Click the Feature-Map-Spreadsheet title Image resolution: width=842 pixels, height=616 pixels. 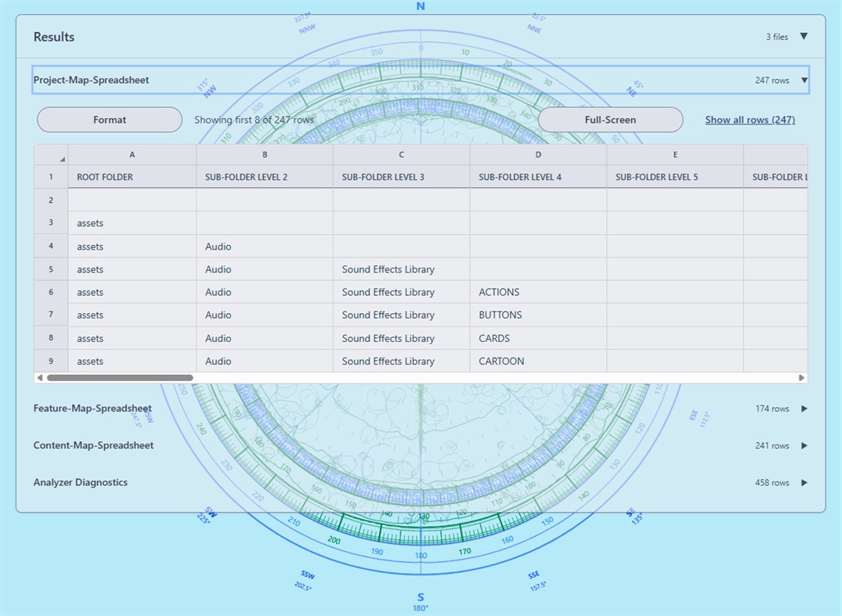(x=92, y=409)
